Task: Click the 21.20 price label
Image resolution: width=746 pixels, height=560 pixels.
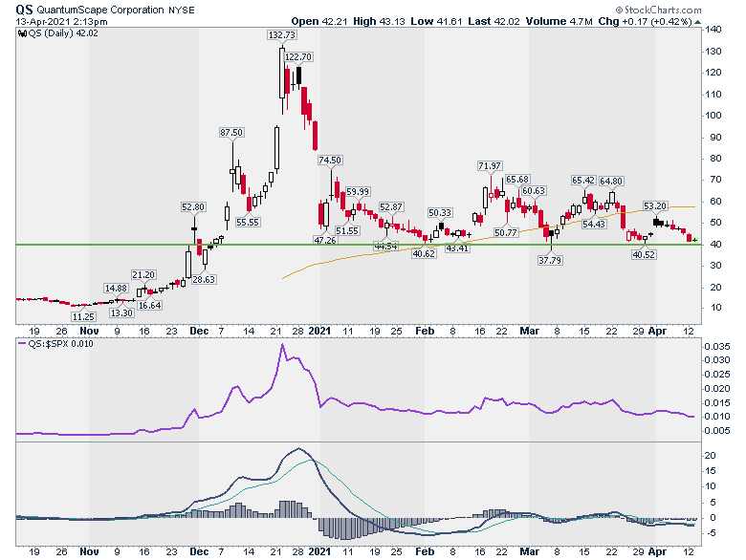Action: click(x=143, y=275)
